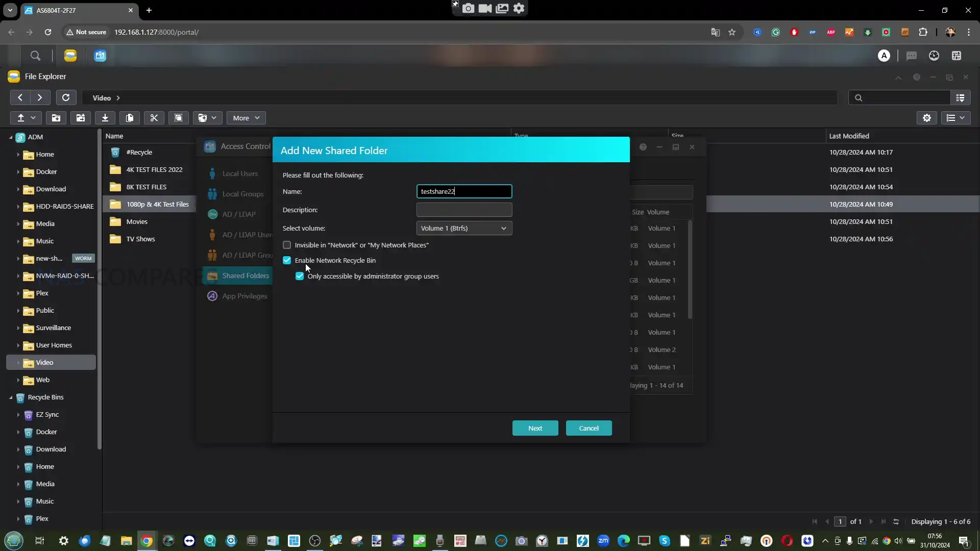Click the Description input field
Viewport: 980px width, 551px height.
[x=464, y=210]
